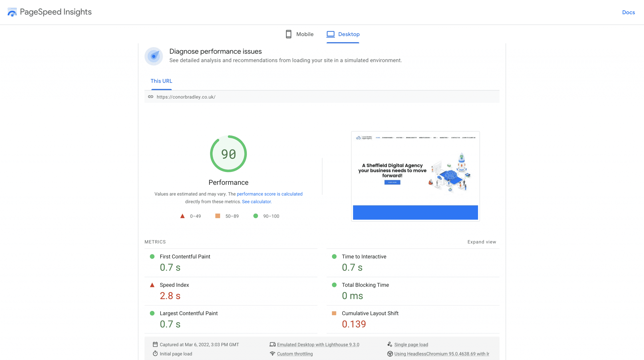The image size is (644, 360).
Task: Click icon beside Single page load
Action: (x=390, y=344)
